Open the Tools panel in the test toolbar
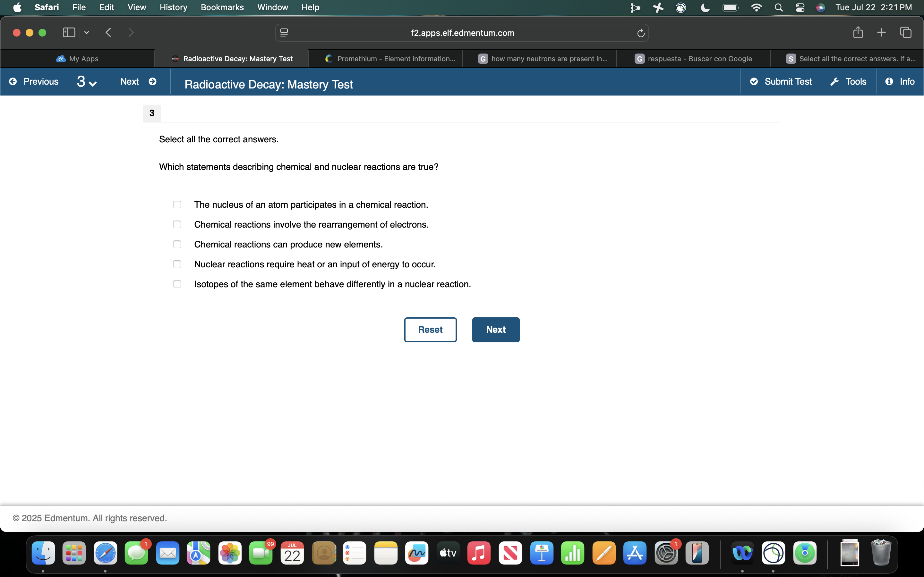 (848, 81)
